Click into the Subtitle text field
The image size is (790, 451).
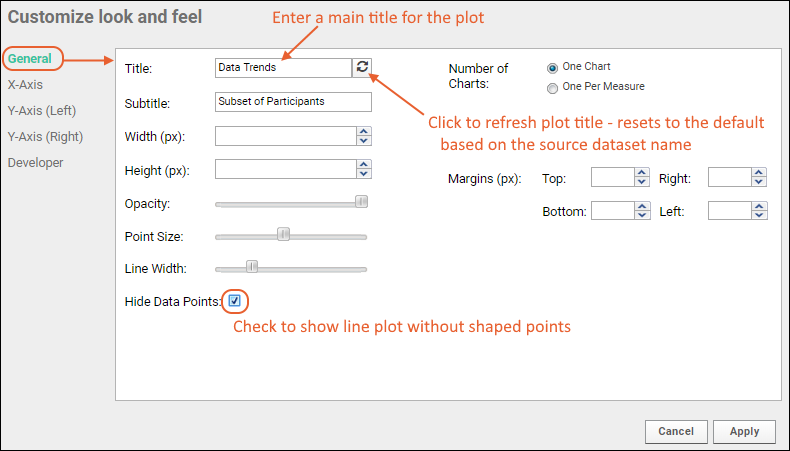tap(293, 102)
